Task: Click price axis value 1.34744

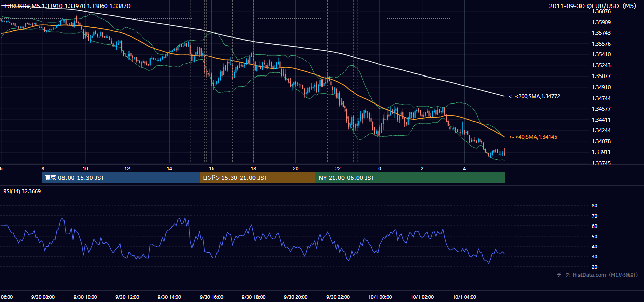Action: tap(601, 98)
